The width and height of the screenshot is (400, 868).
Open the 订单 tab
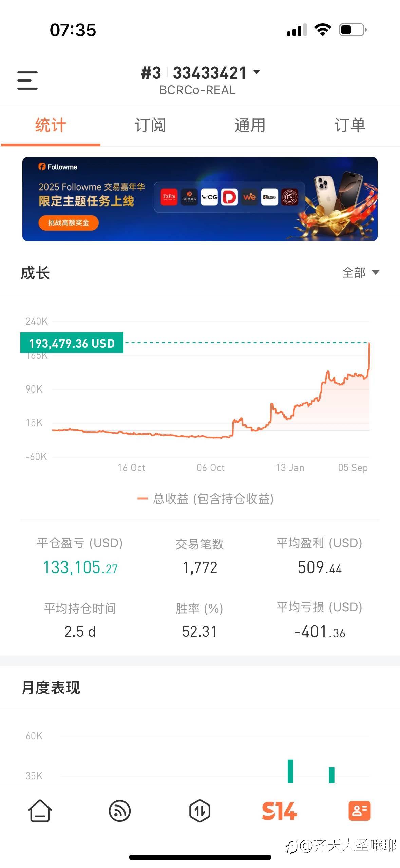click(349, 125)
